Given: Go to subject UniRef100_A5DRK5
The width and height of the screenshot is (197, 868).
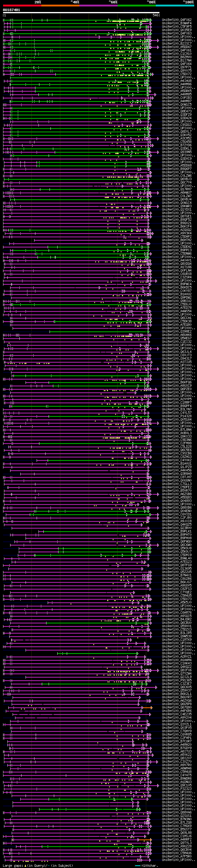Looking at the screenshot, I should (177, 91).
